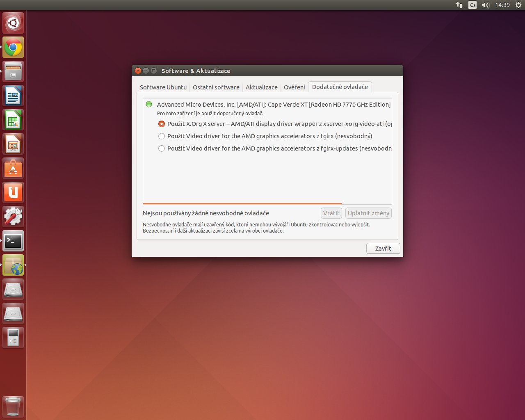Open the network indicator in top panel
This screenshot has height=420, width=525.
pos(459,5)
